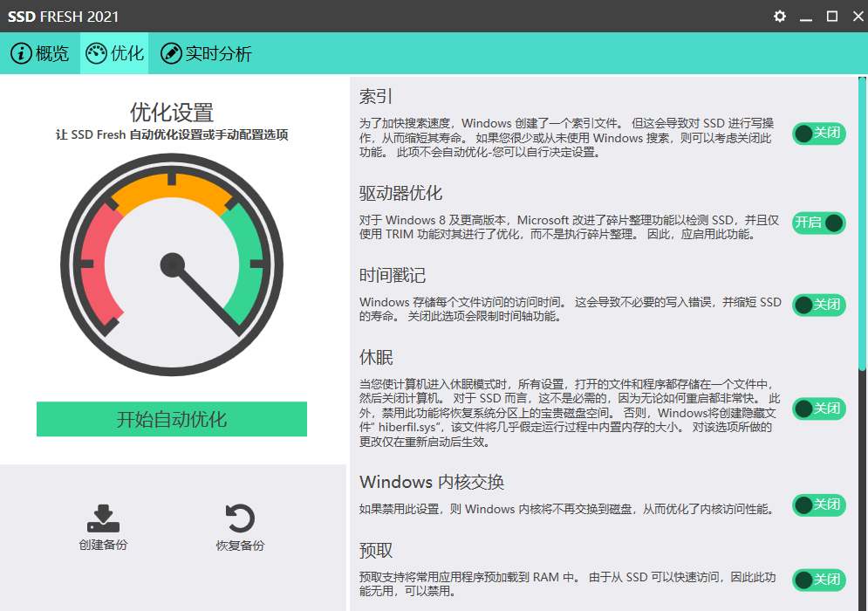Click the speedometer gauge graphic
The height and width of the screenshot is (611, 868).
(x=172, y=264)
